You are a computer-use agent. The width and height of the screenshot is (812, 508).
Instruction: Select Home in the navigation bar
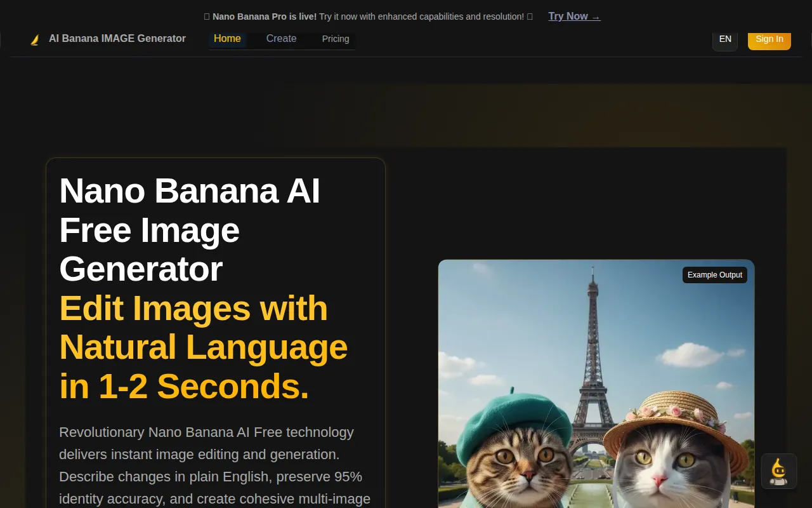pos(227,39)
